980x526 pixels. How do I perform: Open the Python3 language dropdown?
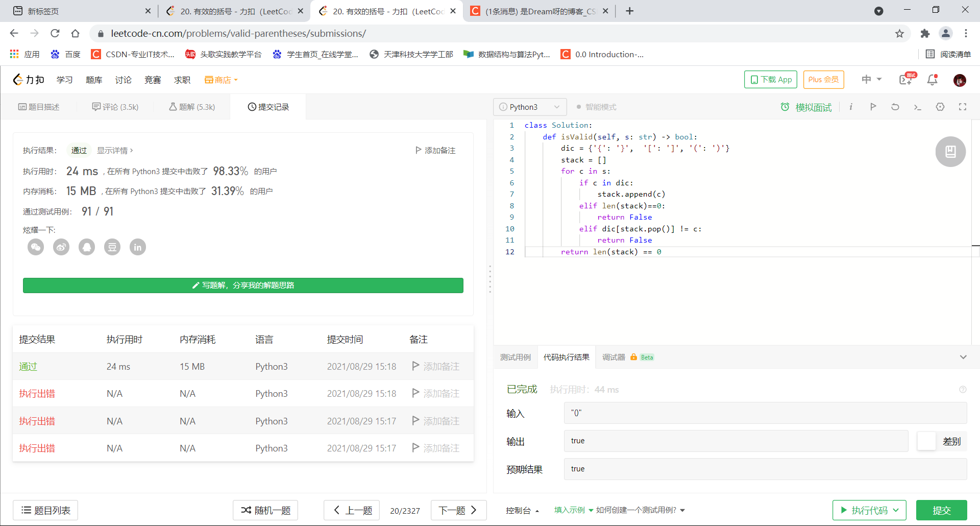[529, 107]
